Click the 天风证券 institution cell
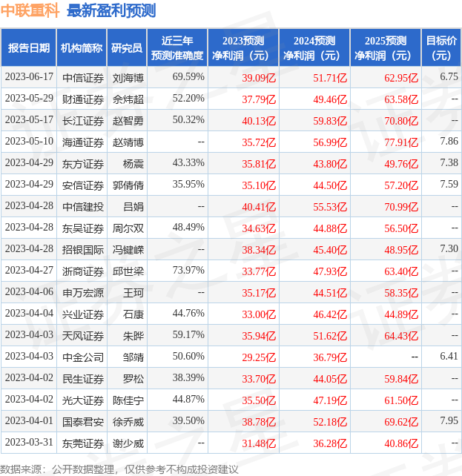The width and height of the screenshot is (462, 476). pos(83,336)
